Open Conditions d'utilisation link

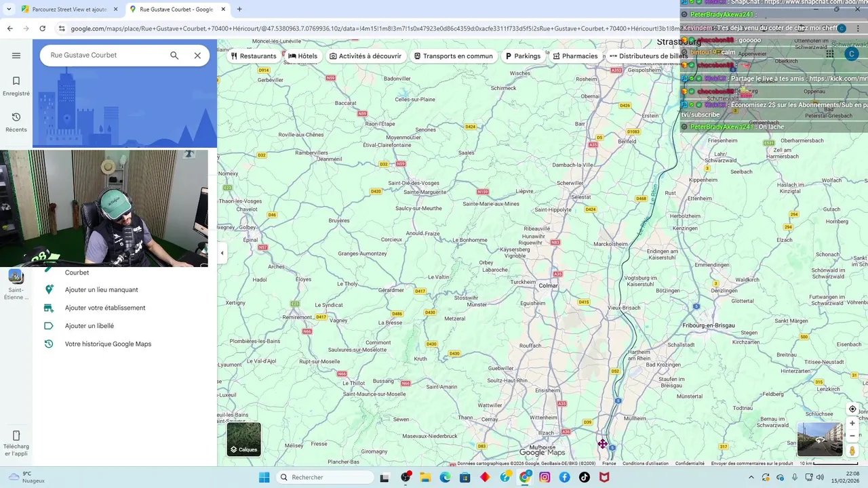(646, 464)
